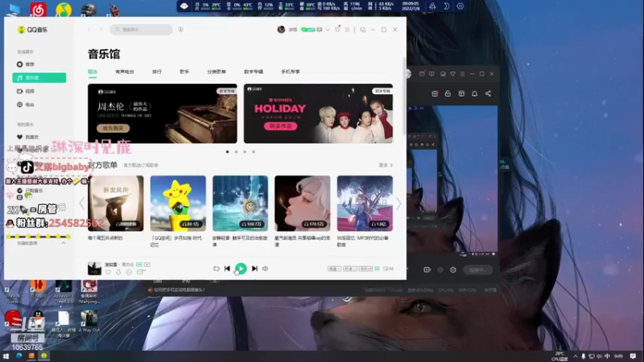Image resolution: width=644 pixels, height=362 pixels.
Task: Download the current song in player bar
Action: [118, 272]
